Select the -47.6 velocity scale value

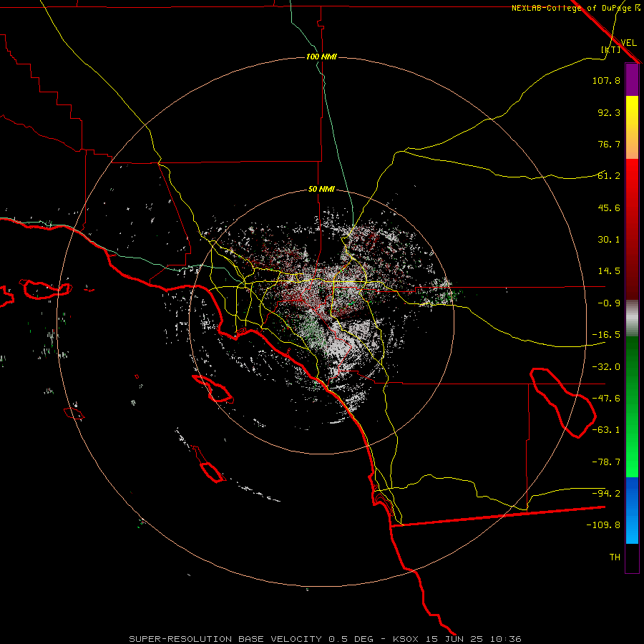pyautogui.click(x=606, y=399)
